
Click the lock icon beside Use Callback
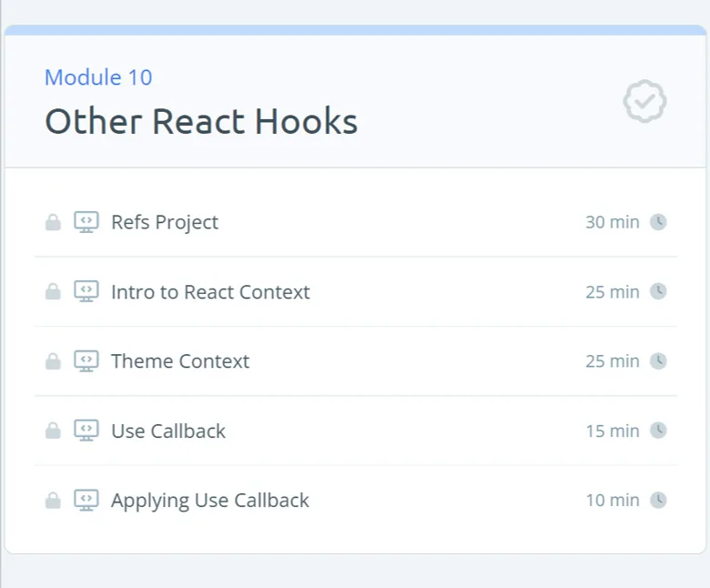(53, 431)
